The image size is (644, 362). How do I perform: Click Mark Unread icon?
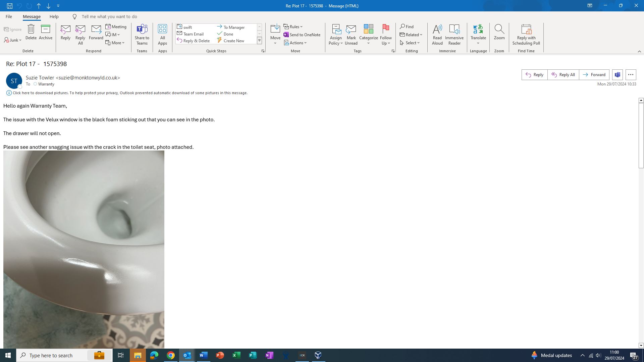[x=351, y=29]
